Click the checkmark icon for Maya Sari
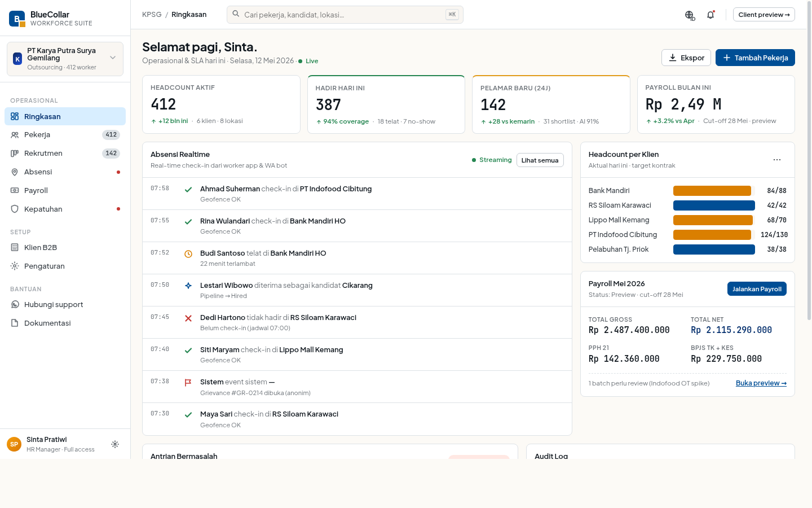Image resolution: width=812 pixels, height=508 pixels. (188, 415)
